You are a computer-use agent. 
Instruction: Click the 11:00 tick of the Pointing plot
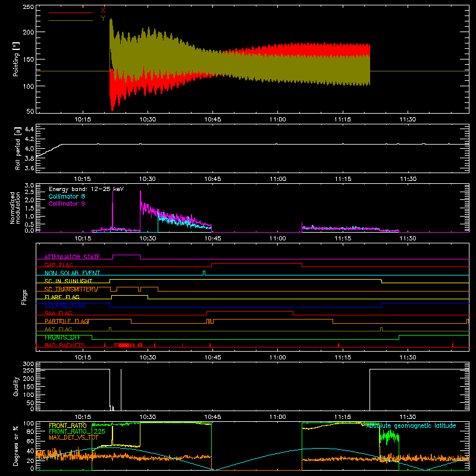pos(277,120)
